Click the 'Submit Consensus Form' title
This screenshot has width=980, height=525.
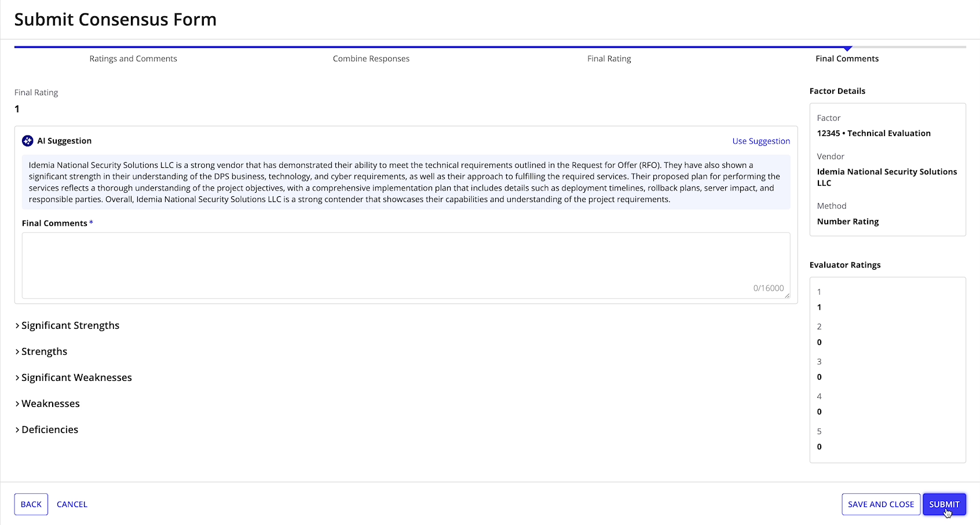click(x=115, y=20)
